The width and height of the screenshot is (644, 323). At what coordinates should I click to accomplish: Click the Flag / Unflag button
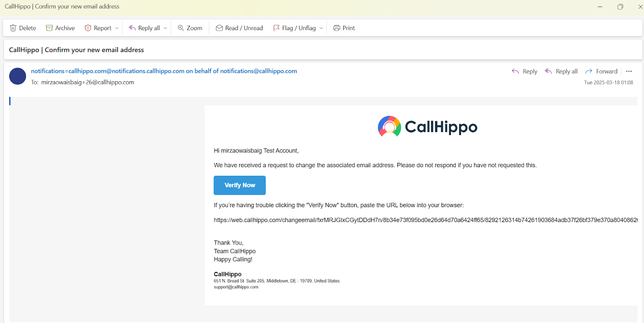(294, 28)
